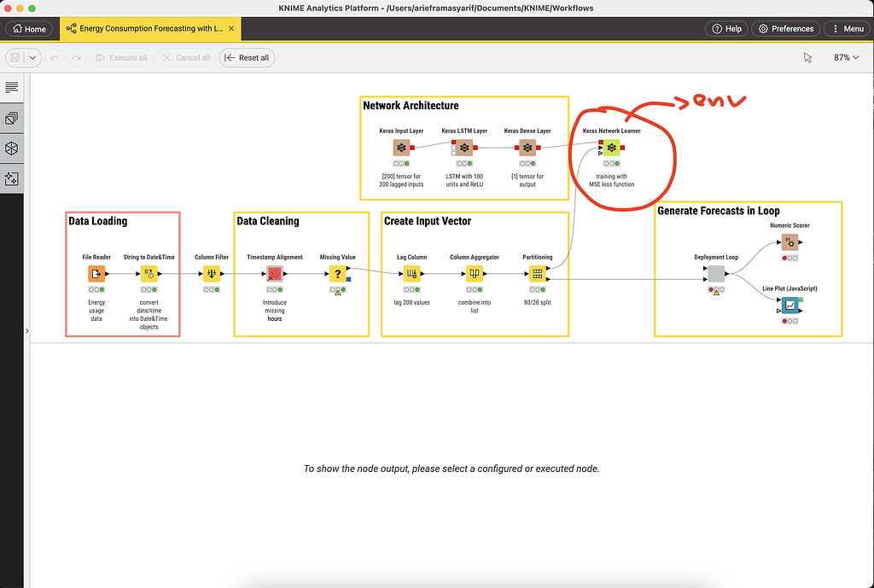Toggle the space explorer cube panel
The image size is (874, 588).
(11, 148)
